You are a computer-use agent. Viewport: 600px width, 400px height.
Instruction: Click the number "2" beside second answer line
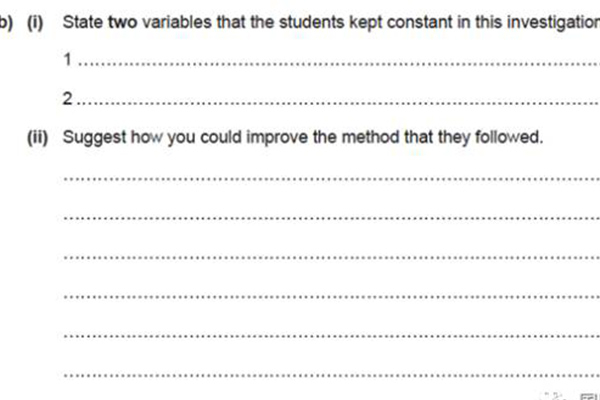(x=67, y=98)
